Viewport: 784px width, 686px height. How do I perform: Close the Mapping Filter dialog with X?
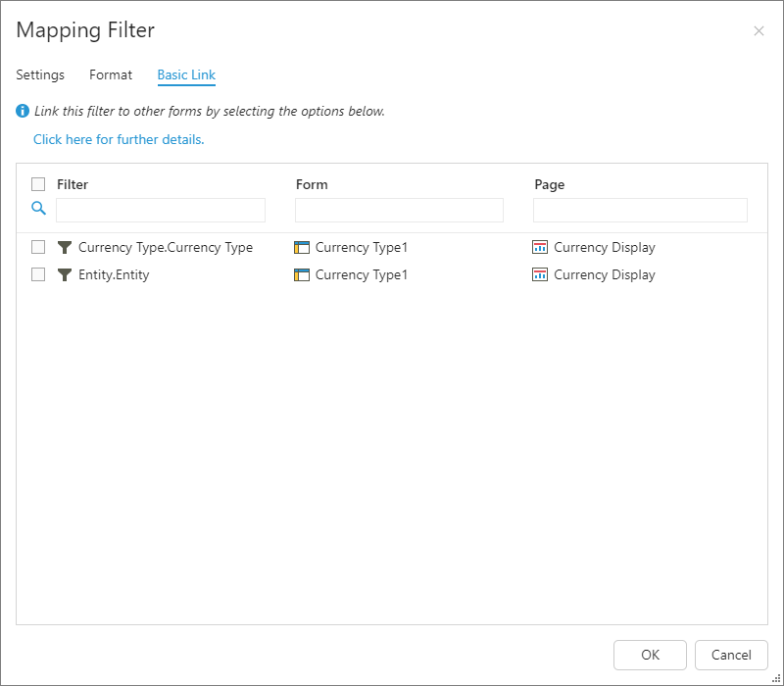(x=759, y=31)
